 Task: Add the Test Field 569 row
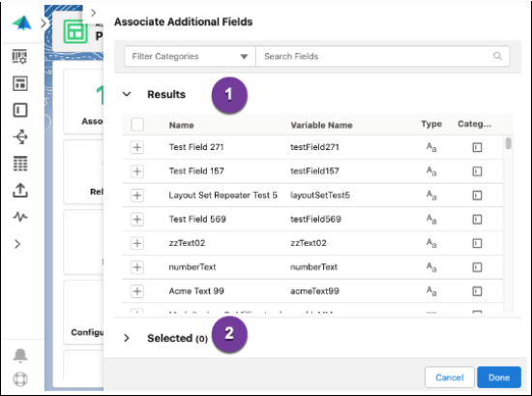[x=137, y=219]
